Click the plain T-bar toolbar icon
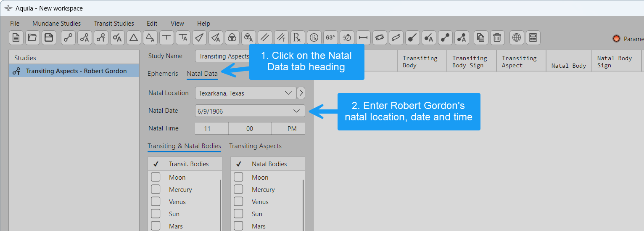 pos(166,37)
